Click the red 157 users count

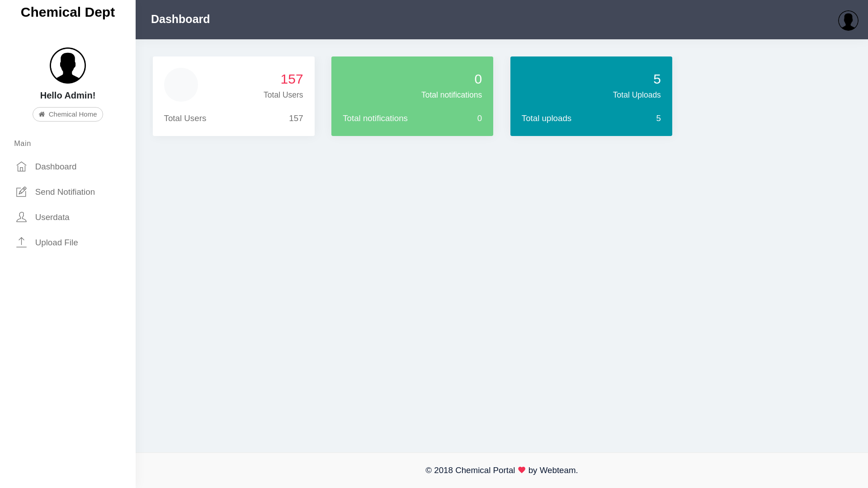click(x=292, y=79)
